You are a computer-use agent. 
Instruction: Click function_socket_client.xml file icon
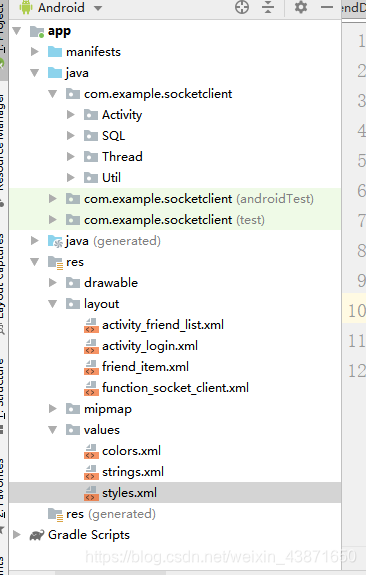(x=91, y=388)
